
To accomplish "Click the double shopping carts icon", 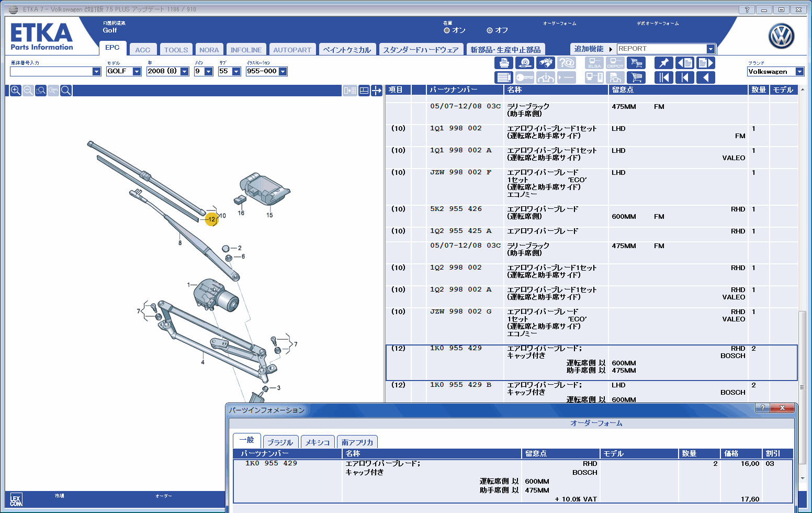I will 636,63.
